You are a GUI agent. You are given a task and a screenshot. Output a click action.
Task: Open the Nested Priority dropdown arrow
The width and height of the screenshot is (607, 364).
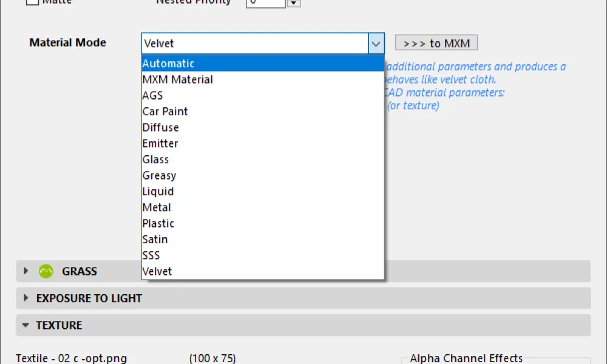[x=294, y=3]
